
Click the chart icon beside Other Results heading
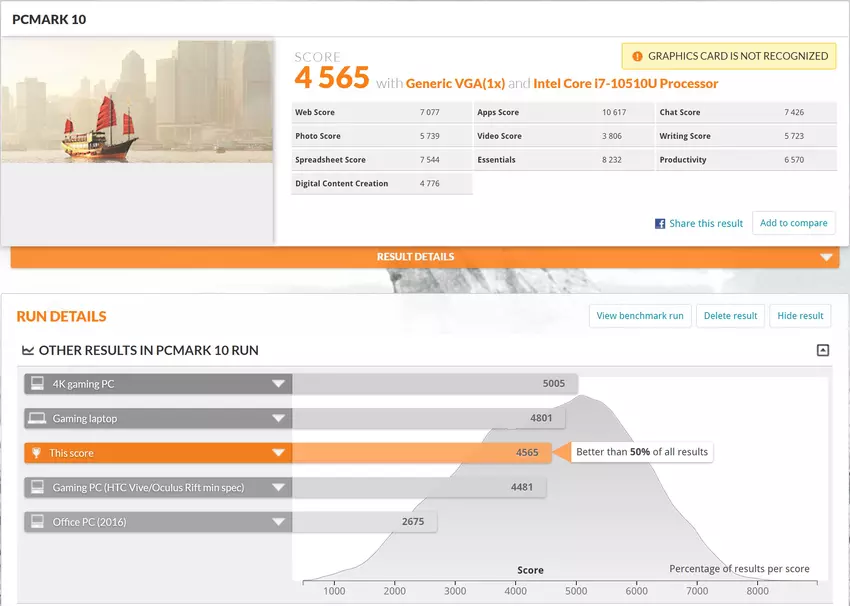[28, 351]
